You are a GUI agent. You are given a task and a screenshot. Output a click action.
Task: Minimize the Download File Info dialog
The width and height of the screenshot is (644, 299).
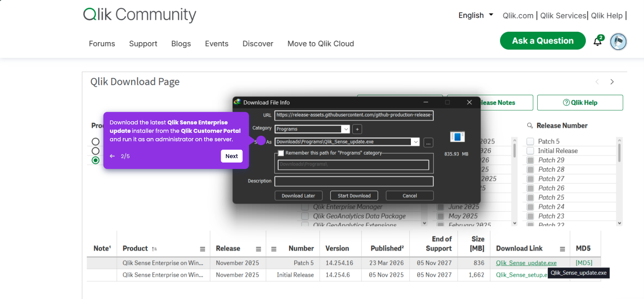point(426,102)
